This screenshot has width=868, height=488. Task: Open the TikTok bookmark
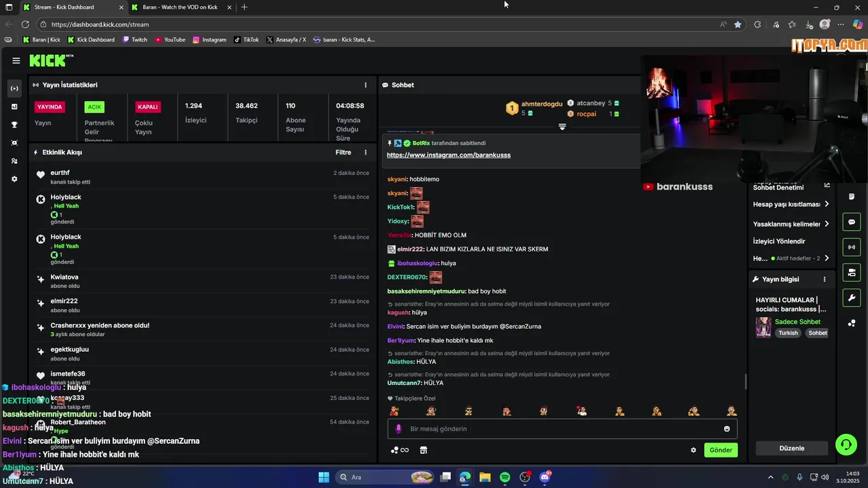(246, 40)
